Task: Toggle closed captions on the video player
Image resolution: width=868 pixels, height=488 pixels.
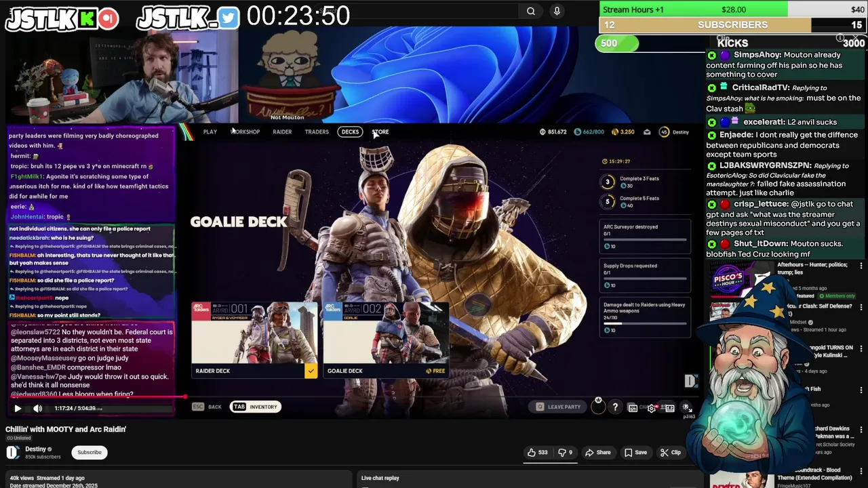Action: (633, 408)
